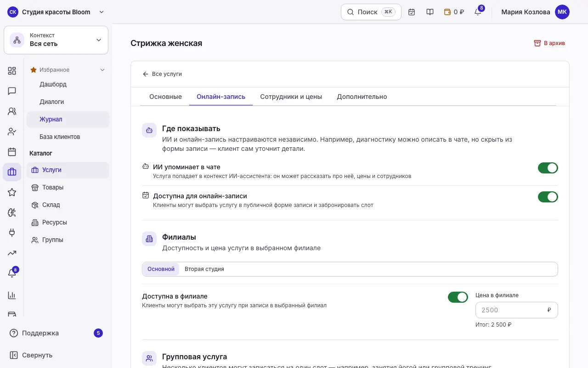
Task: Click the MK user avatar
Action: (x=562, y=12)
